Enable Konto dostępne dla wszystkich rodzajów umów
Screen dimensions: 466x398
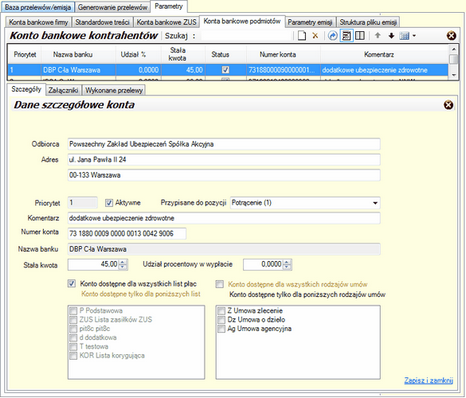[x=219, y=284]
